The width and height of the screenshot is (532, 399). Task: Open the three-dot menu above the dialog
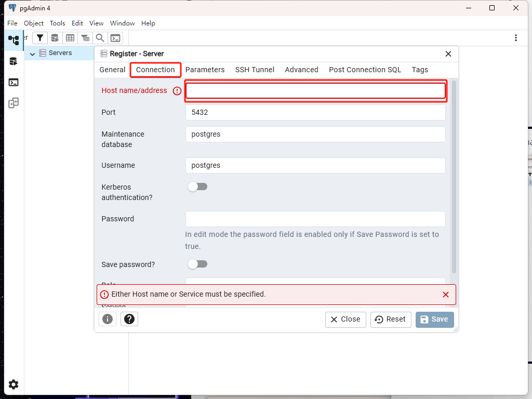coord(516,37)
